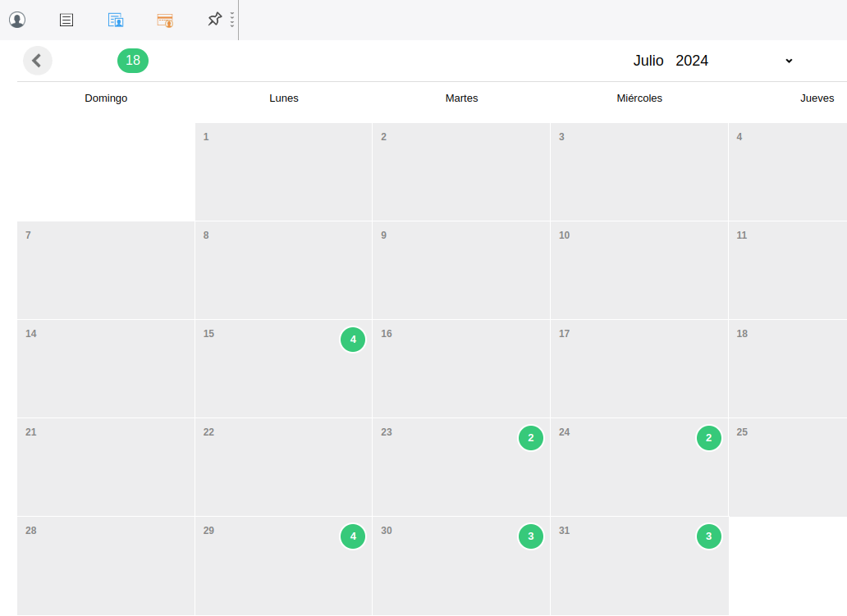Open the blue contact records icon
This screenshot has height=616, width=847.
point(116,20)
